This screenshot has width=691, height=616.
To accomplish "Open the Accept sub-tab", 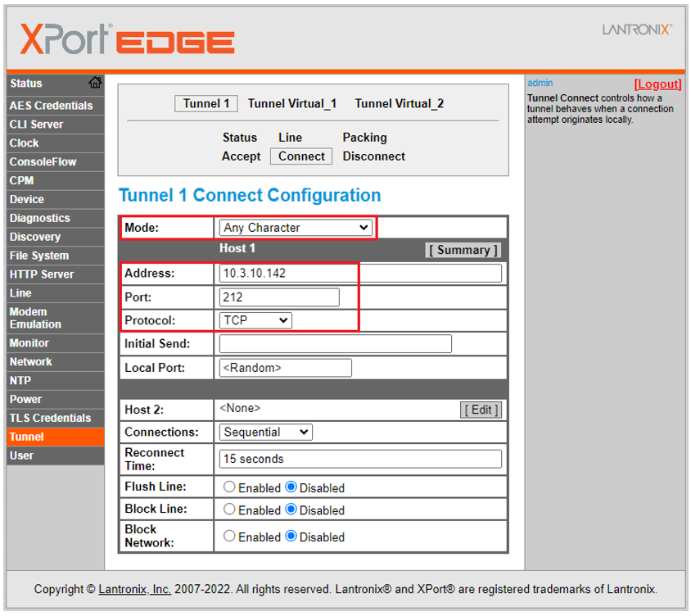I will click(x=241, y=156).
